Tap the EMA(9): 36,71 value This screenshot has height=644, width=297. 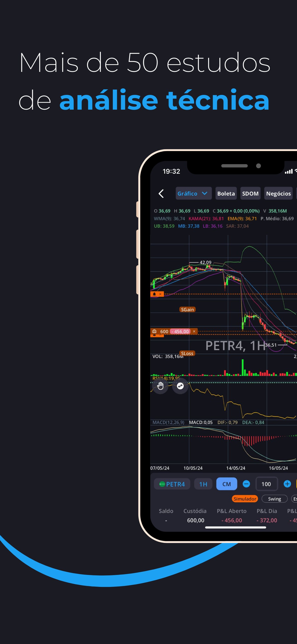click(242, 219)
